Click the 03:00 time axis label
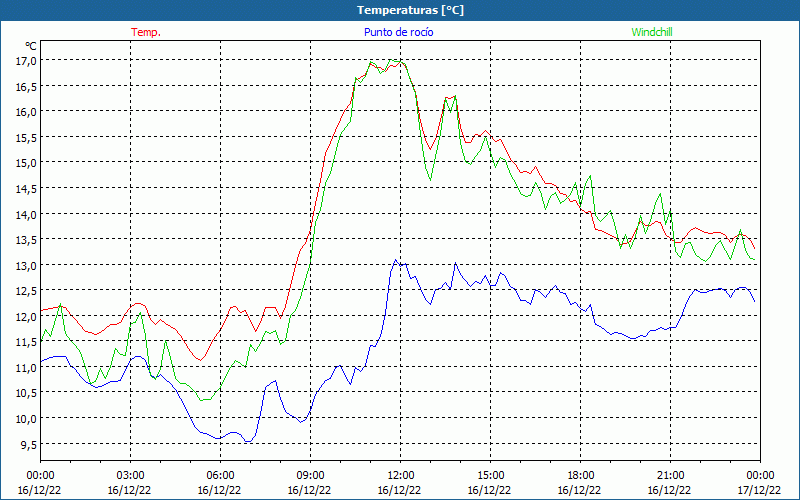Viewport: 800px width, 500px height. (x=130, y=476)
